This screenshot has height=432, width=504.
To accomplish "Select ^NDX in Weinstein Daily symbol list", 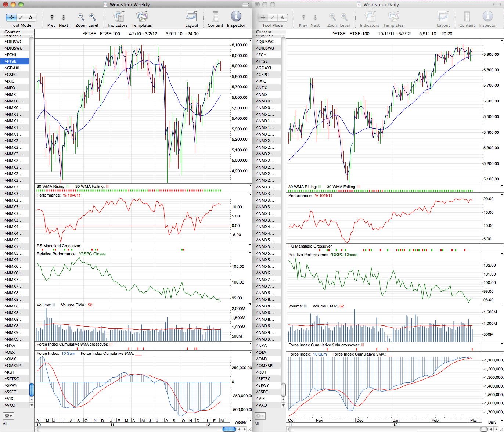I will (267, 88).
